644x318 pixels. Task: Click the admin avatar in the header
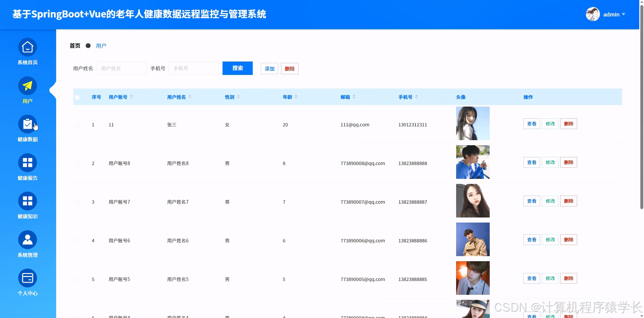593,14
